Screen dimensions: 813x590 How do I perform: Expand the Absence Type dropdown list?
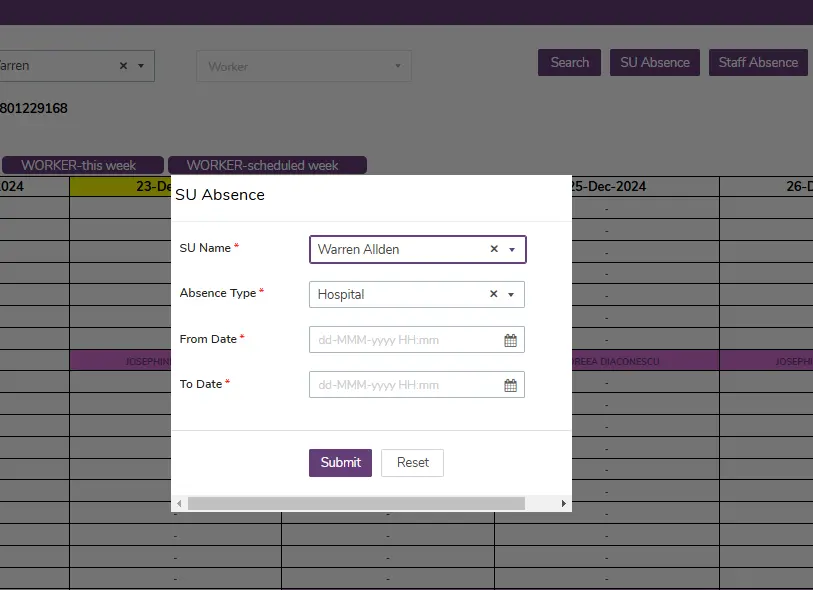[x=512, y=294]
